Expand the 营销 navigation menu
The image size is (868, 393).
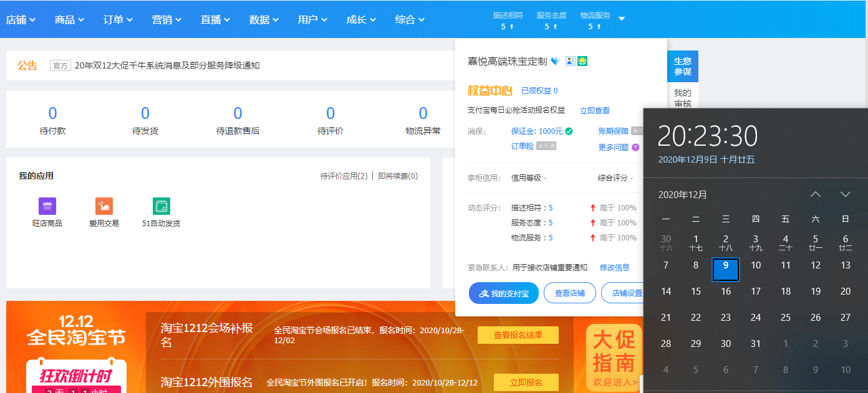166,19
